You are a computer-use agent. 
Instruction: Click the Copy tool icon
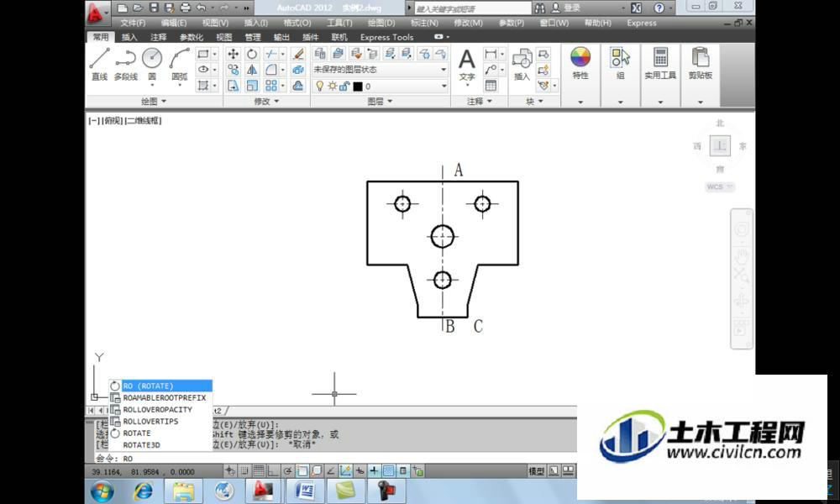[x=233, y=70]
